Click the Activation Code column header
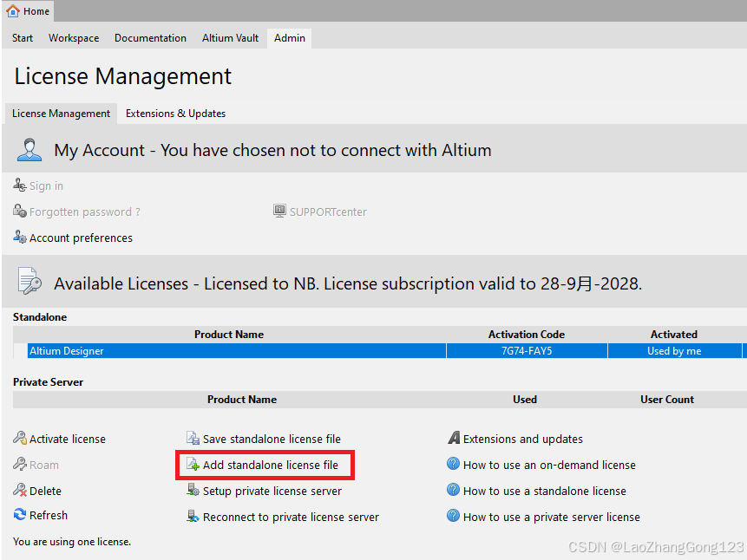The image size is (747, 560). point(527,335)
